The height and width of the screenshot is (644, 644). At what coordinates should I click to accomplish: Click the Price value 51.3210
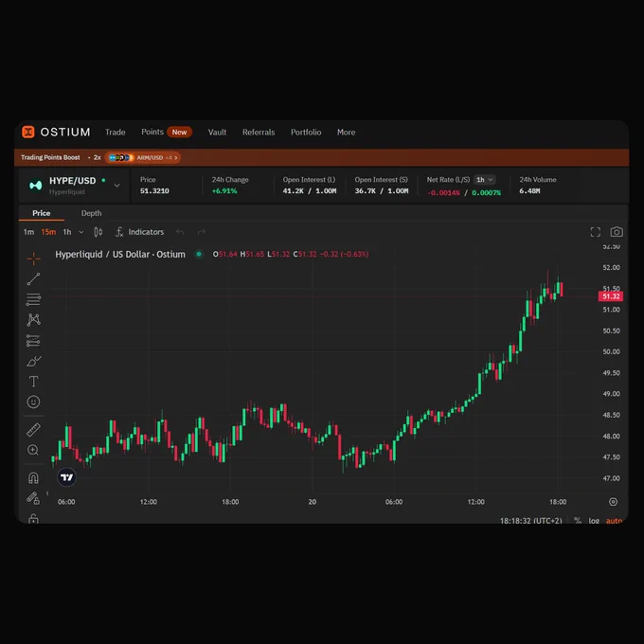(x=154, y=191)
